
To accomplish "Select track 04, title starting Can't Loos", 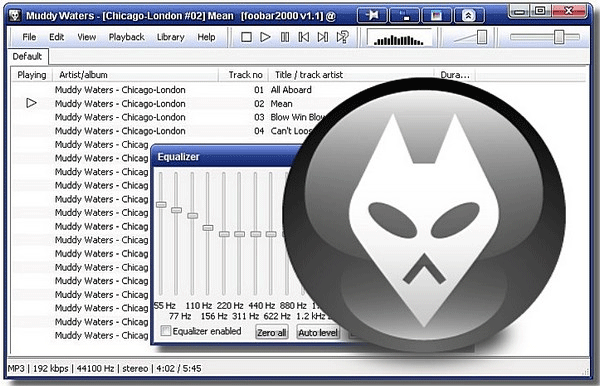I will pyautogui.click(x=291, y=131).
